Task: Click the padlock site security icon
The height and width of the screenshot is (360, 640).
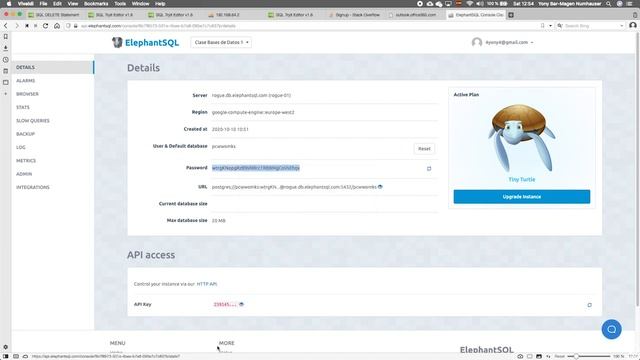Action: 76,26
